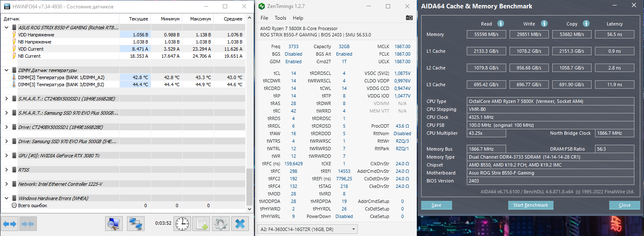Click tRFC (ns) 159,6429 value
This screenshot has width=644, height=236.
coord(293,164)
